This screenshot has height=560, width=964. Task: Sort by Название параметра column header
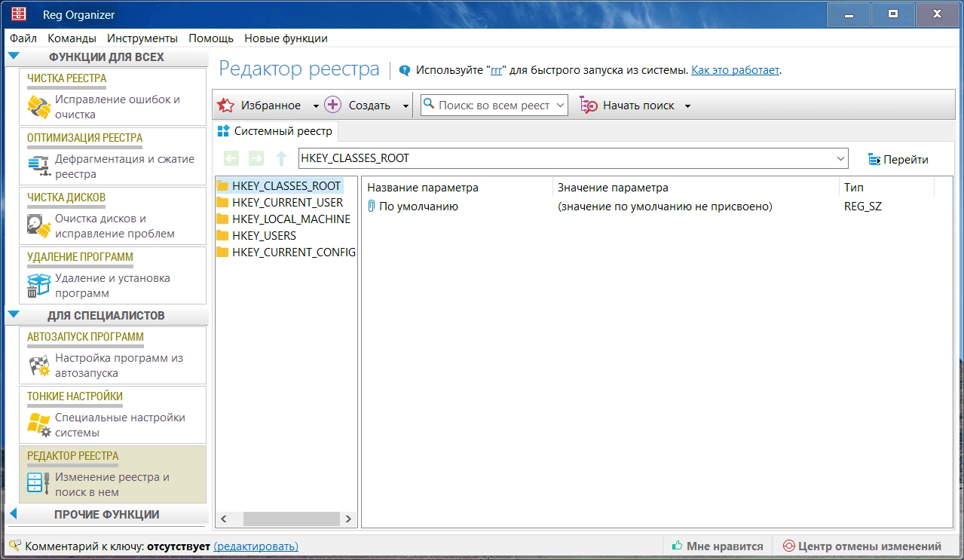pyautogui.click(x=457, y=188)
